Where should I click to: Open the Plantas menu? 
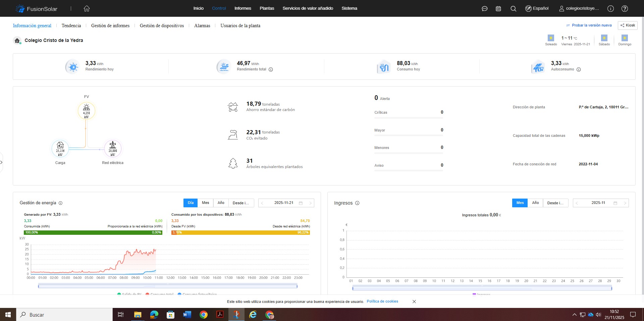[267, 8]
